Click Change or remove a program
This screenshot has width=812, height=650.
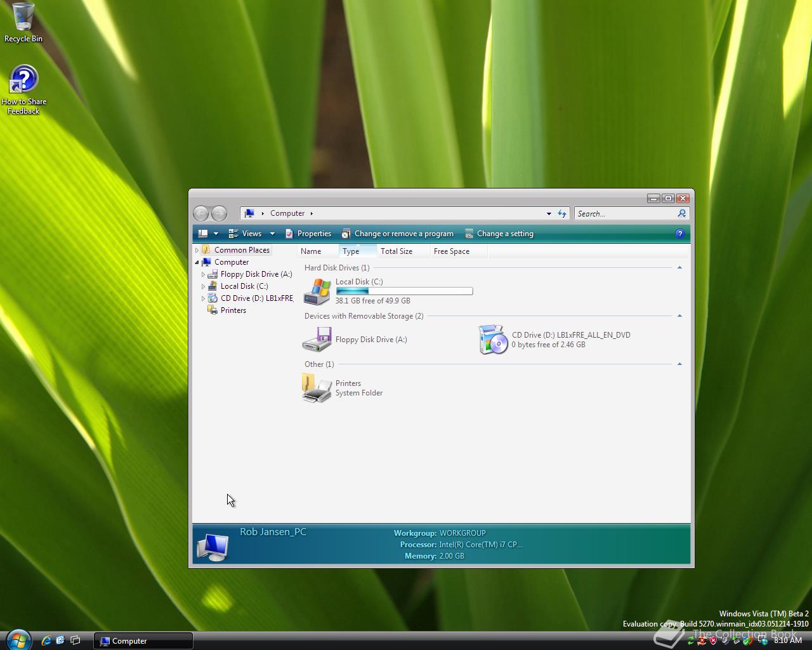tap(398, 234)
